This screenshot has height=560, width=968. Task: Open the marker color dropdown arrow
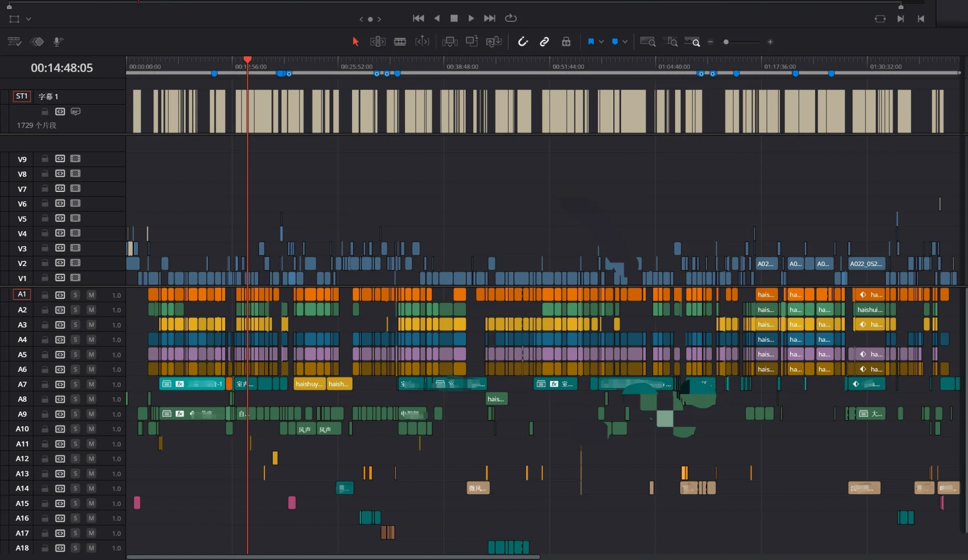pos(625,41)
